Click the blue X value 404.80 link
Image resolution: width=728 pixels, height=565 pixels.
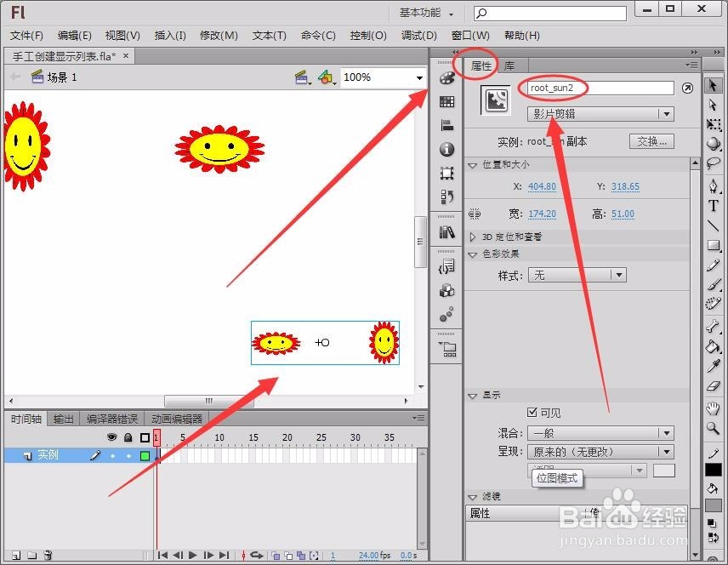[541, 185]
